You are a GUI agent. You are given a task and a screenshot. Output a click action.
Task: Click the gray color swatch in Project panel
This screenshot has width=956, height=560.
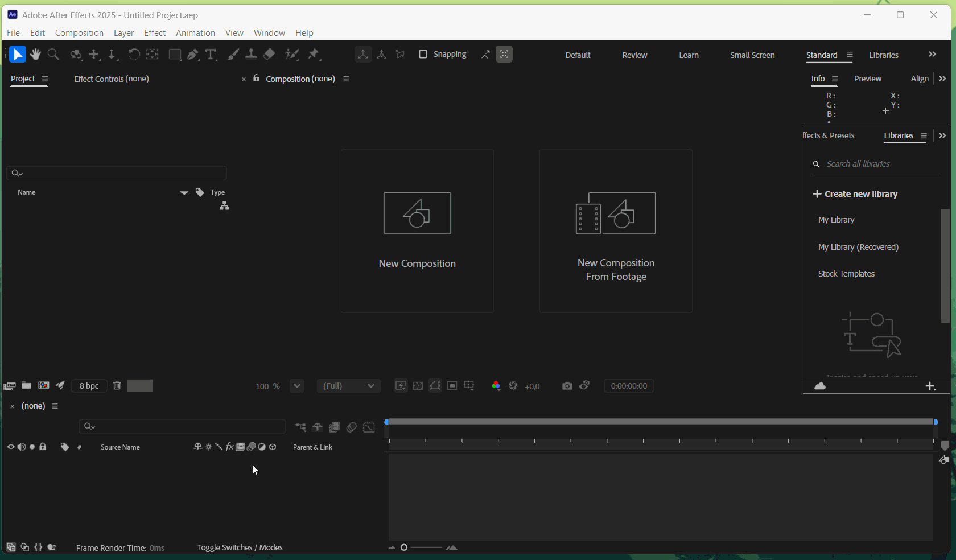tap(140, 386)
